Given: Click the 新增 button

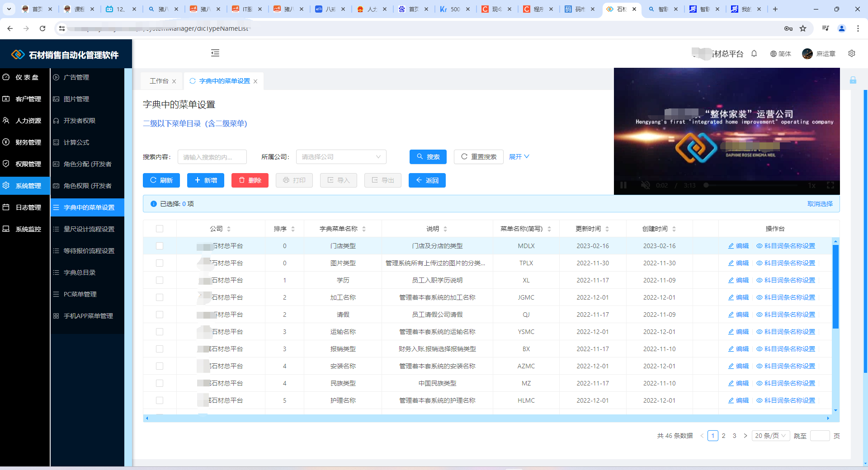Looking at the screenshot, I should click(x=206, y=180).
